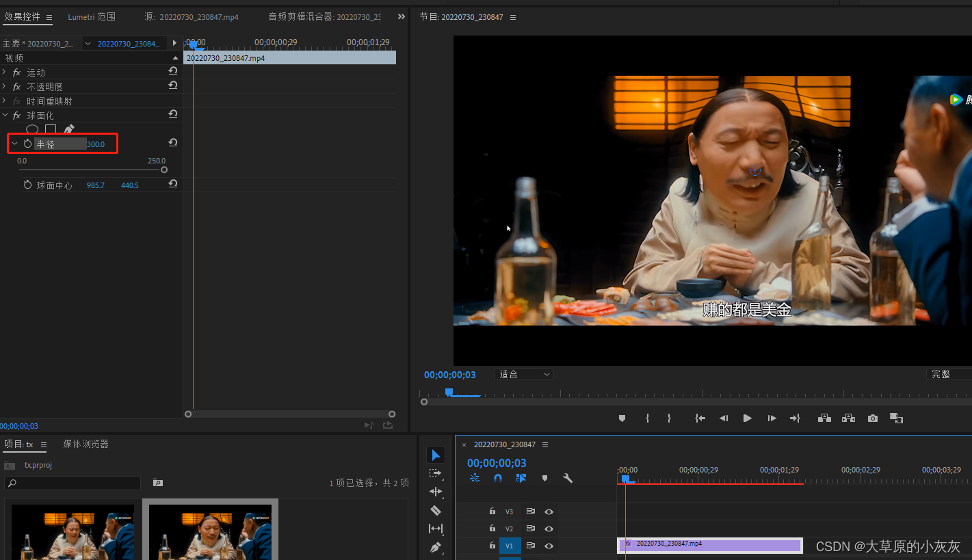Select the Track Select Forward tool
Viewport: 972px width, 560px height.
(x=436, y=473)
